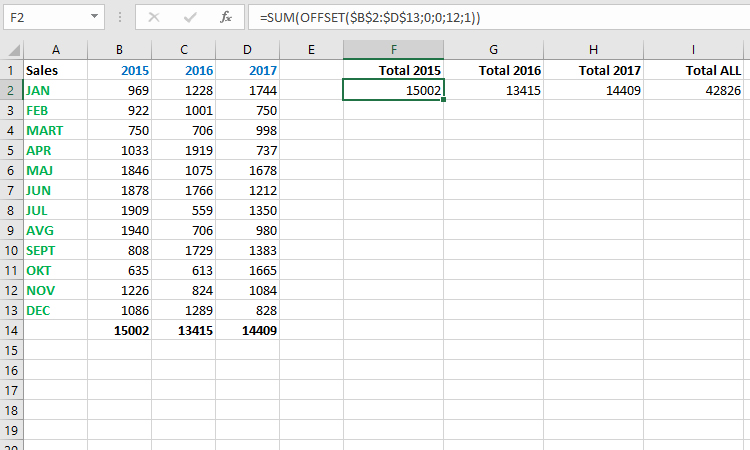Click the Select All corner triangle

pos(11,50)
